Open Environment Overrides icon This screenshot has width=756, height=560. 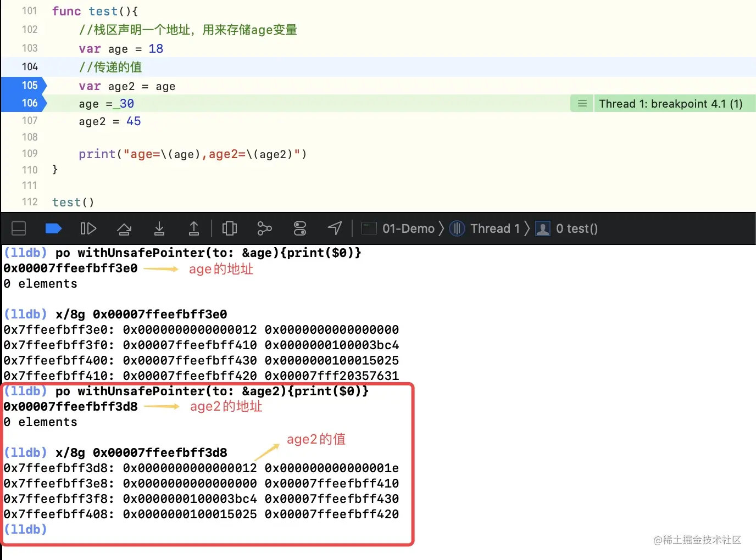coord(300,228)
